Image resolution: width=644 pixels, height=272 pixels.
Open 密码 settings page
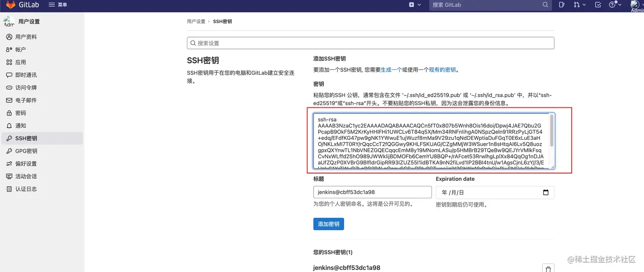42,113
